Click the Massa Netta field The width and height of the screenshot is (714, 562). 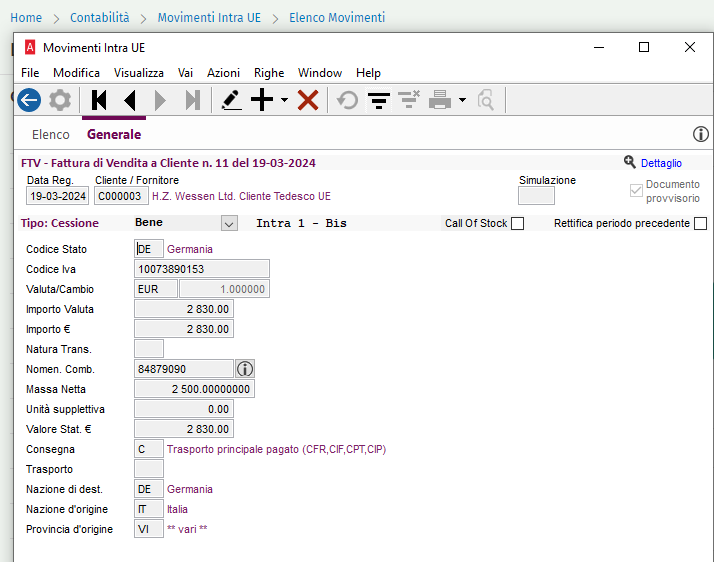coord(194,389)
